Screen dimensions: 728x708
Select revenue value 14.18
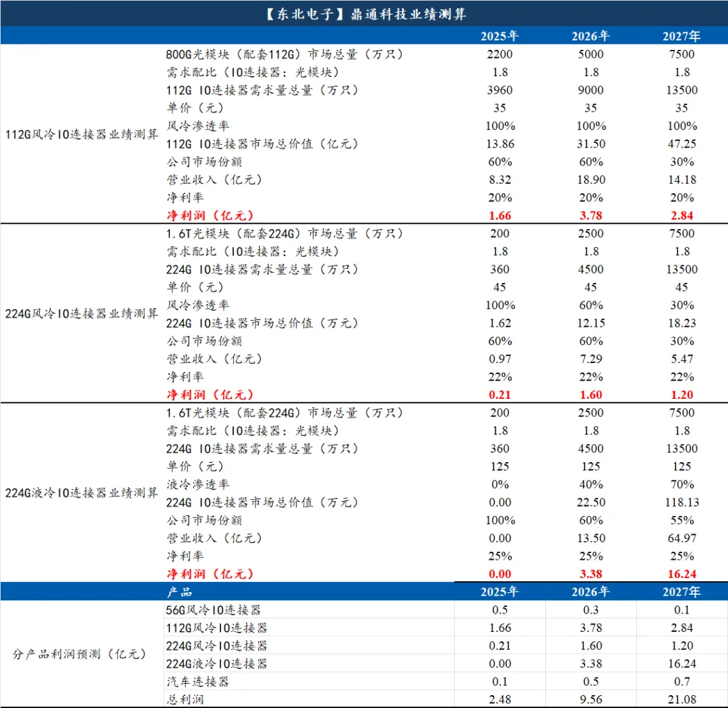tap(682, 180)
